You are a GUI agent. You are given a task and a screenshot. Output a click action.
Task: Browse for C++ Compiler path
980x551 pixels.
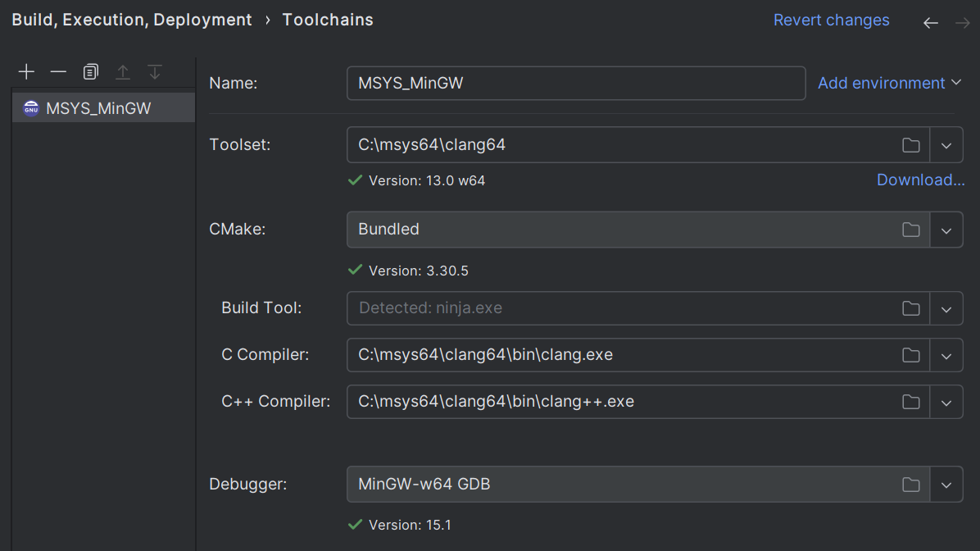910,402
